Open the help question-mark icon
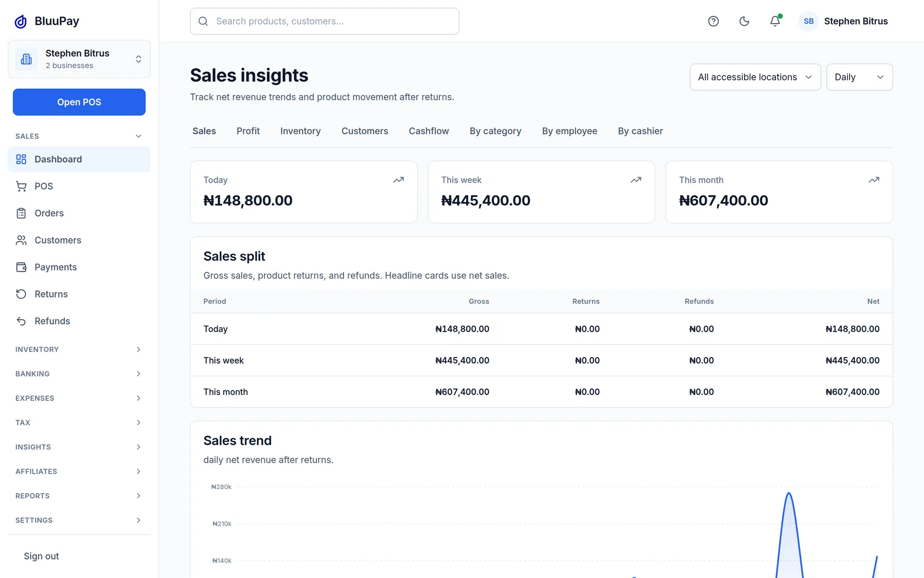The image size is (924, 578). [714, 21]
